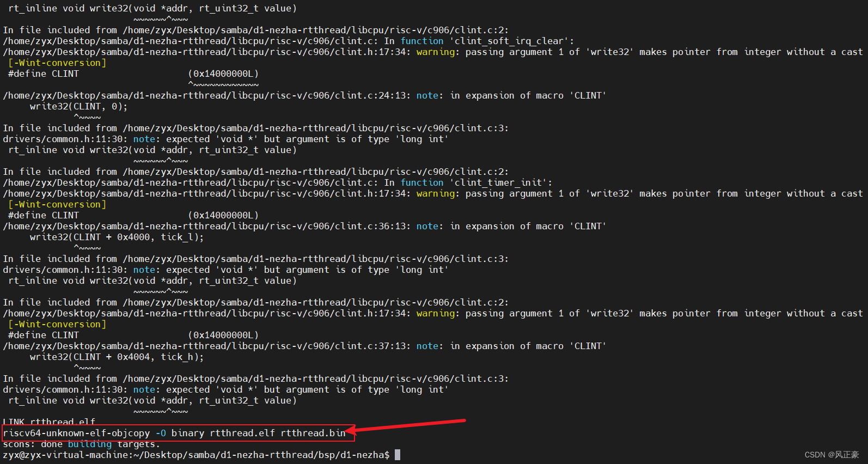The image size is (868, 464).
Task: Click the 'LINK rtthread.elf' line
Action: (49, 422)
